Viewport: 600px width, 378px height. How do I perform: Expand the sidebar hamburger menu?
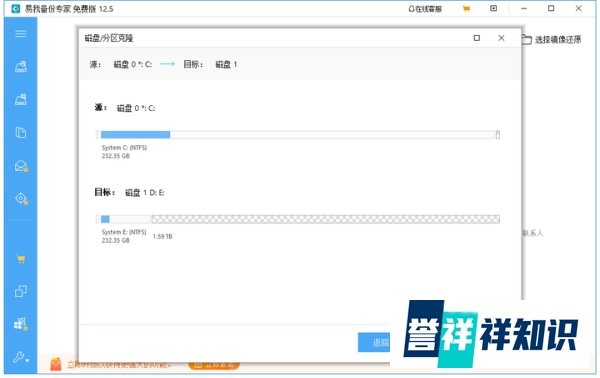(21, 34)
